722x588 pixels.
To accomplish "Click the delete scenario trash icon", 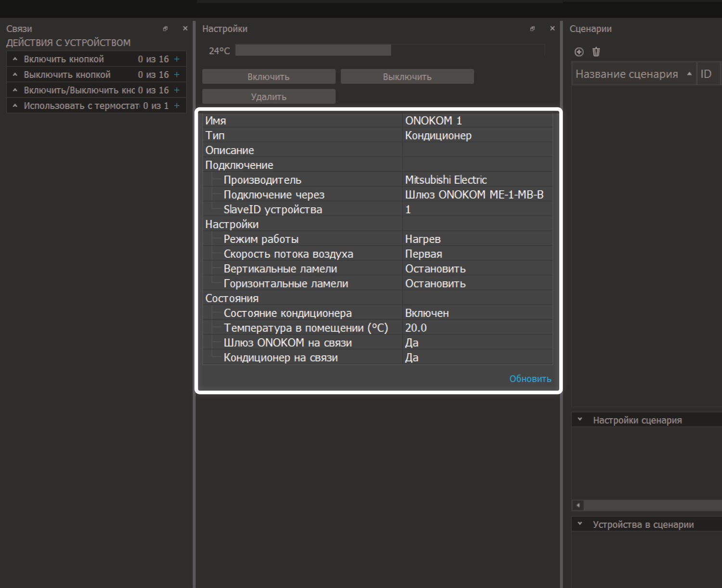I will click(x=596, y=52).
